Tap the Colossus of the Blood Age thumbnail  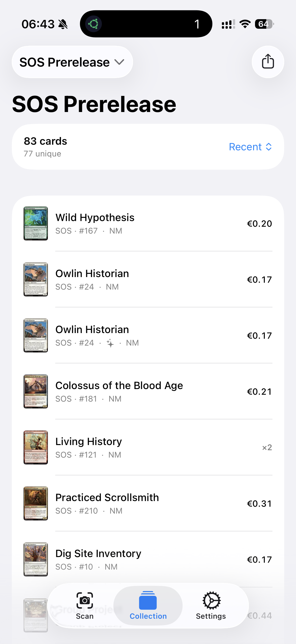[x=36, y=392]
